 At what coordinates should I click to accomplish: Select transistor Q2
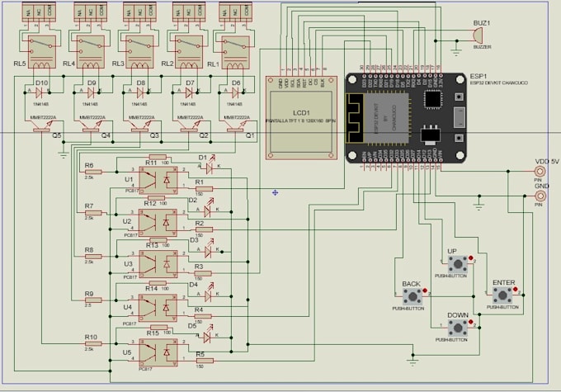[x=189, y=126]
